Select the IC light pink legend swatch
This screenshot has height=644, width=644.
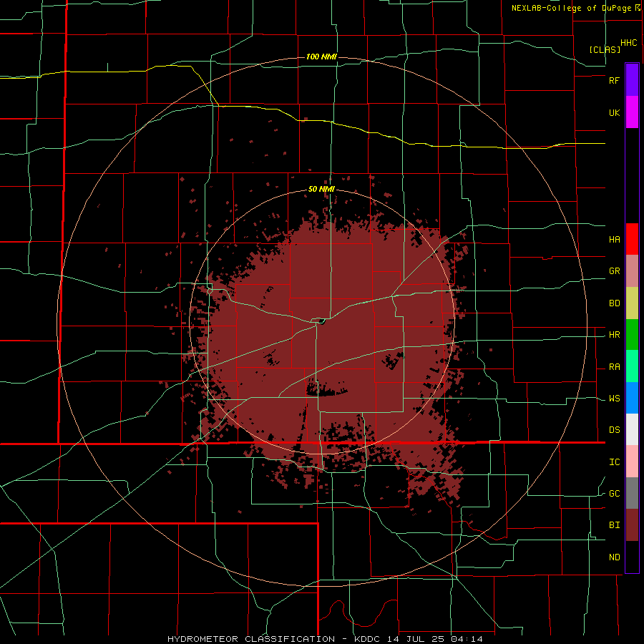pyautogui.click(x=632, y=462)
